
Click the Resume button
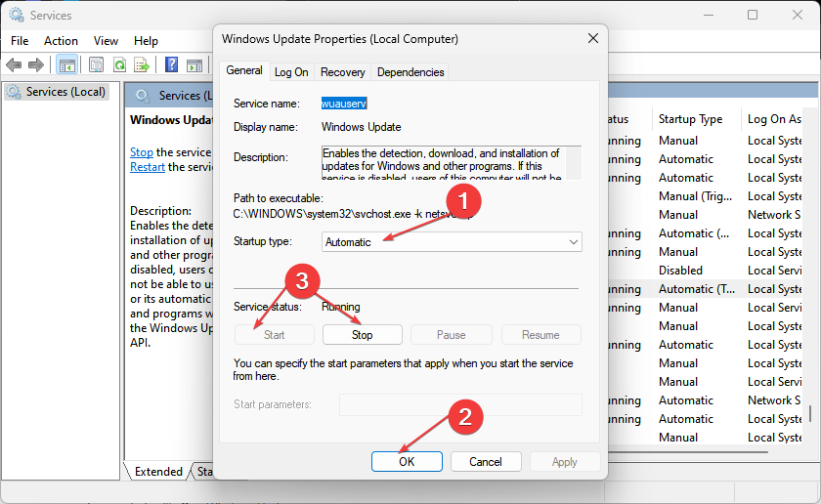pyautogui.click(x=540, y=335)
